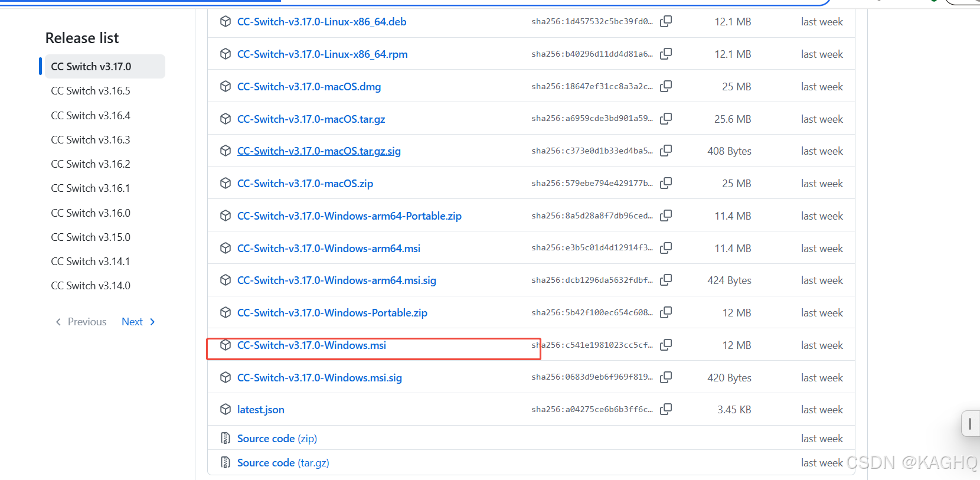Image resolution: width=980 pixels, height=480 pixels.
Task: Open CC Switch v3.16.4 release
Action: coord(90,116)
